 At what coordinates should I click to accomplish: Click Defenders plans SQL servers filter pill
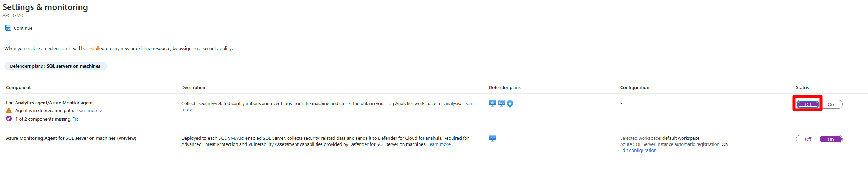55,66
